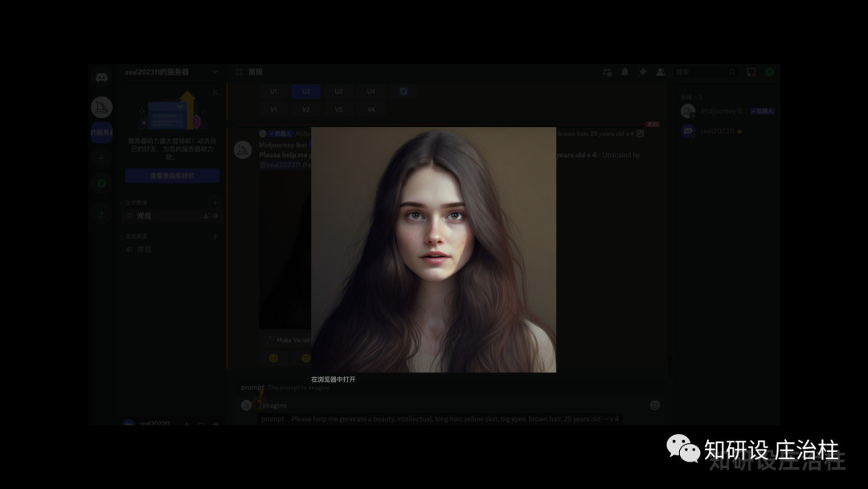The height and width of the screenshot is (489, 868).
Task: Edit 常规 text channel settings gear
Action: pos(216,216)
